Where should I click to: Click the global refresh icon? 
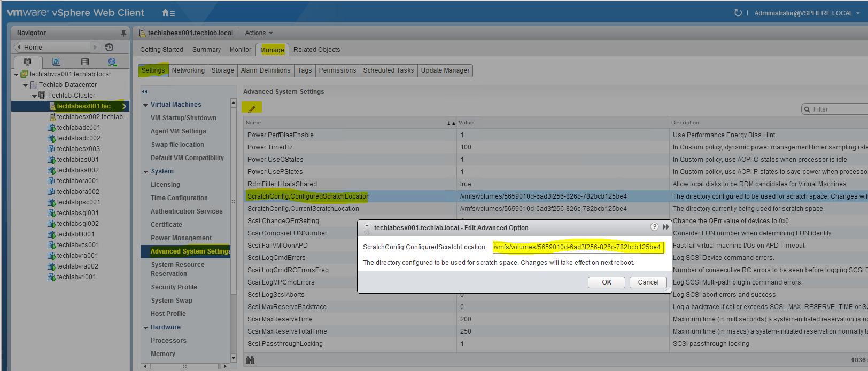[x=738, y=13]
